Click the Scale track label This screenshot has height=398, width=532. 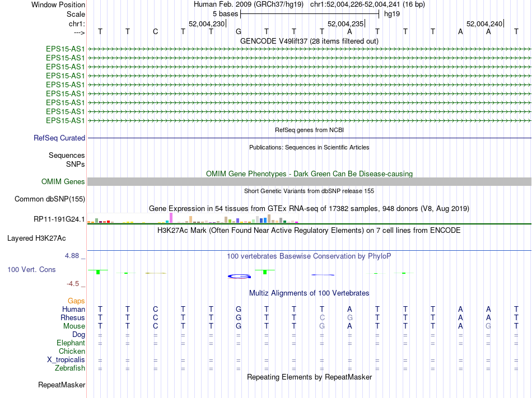(x=76, y=14)
